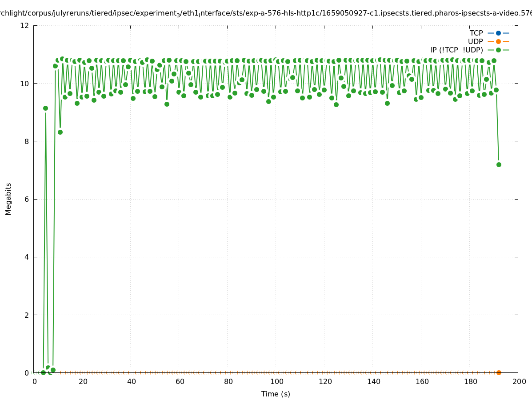This screenshot has width=532, height=400.
Task: Click the 12 tick label on the y-axis
Action: click(x=25, y=25)
